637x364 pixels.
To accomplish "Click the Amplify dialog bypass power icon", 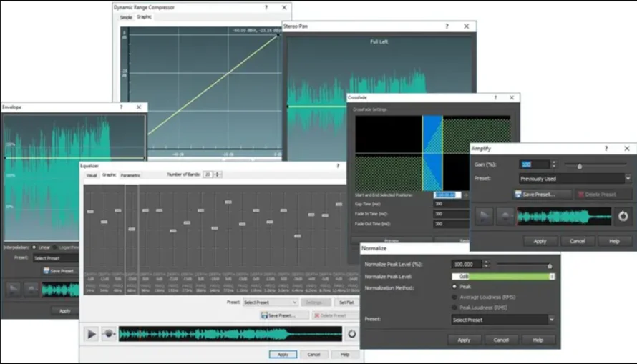I will tap(623, 216).
